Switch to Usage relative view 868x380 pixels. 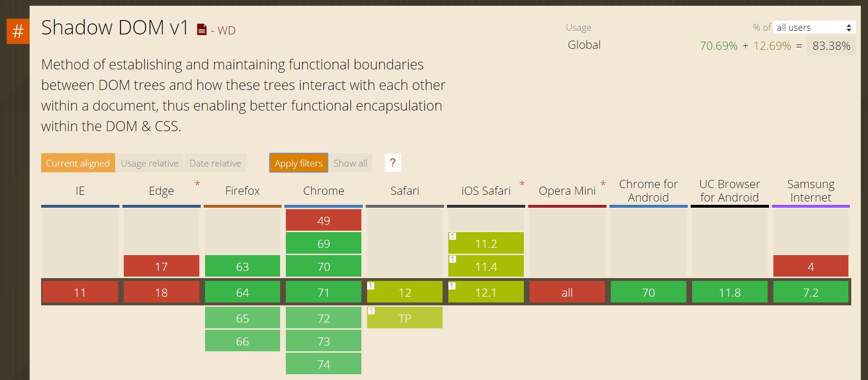pos(149,163)
